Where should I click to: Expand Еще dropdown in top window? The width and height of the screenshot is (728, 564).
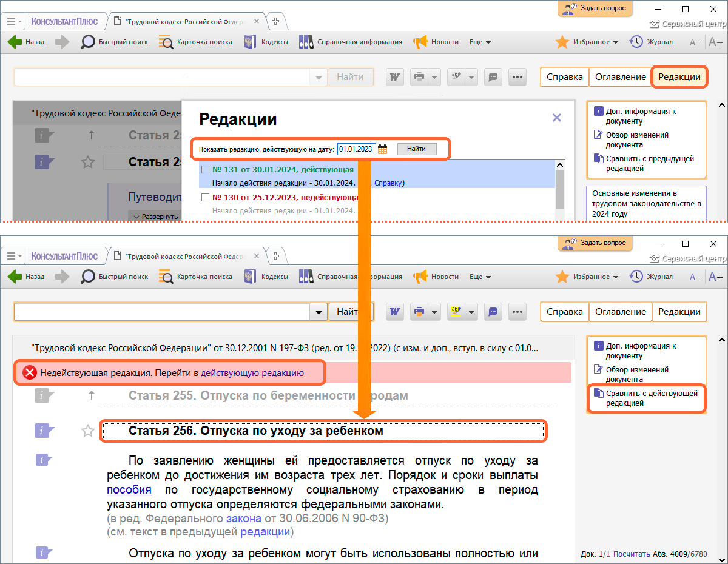(x=480, y=42)
